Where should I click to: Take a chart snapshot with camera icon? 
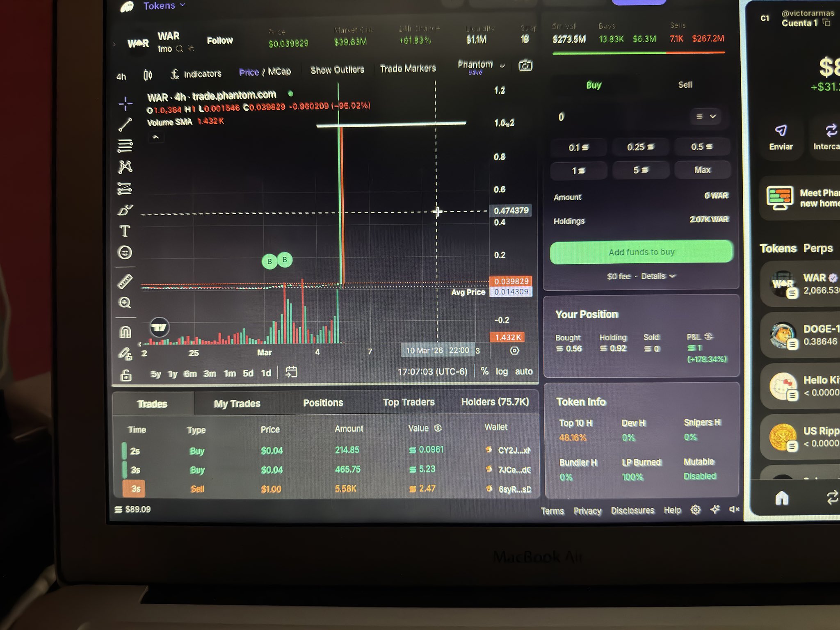coord(525,66)
